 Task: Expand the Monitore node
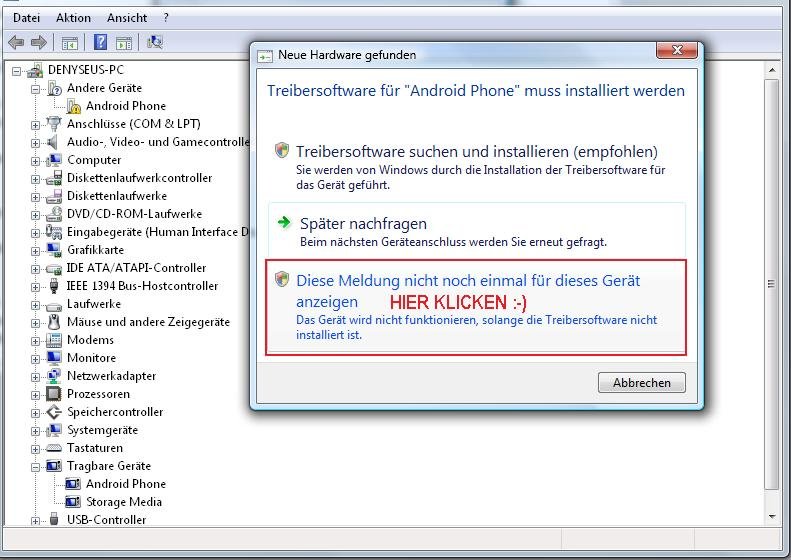pos(35,359)
